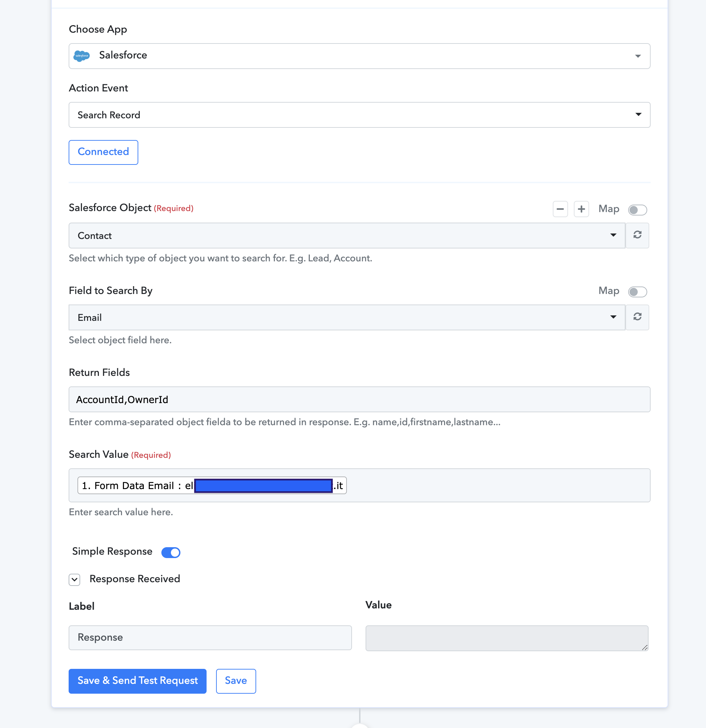706x728 pixels.
Task: Click the minus icon beside Salesforce Object
Action: 560,209
